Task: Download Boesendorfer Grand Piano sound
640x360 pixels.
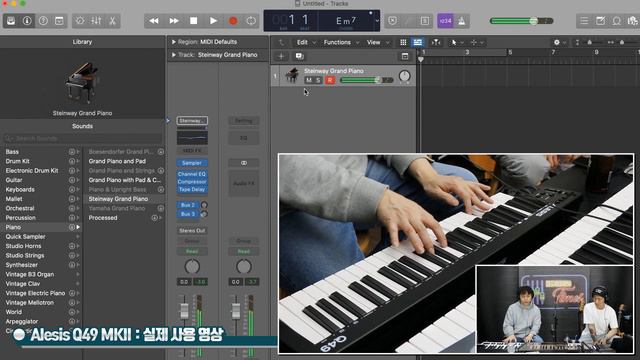Action: point(161,152)
